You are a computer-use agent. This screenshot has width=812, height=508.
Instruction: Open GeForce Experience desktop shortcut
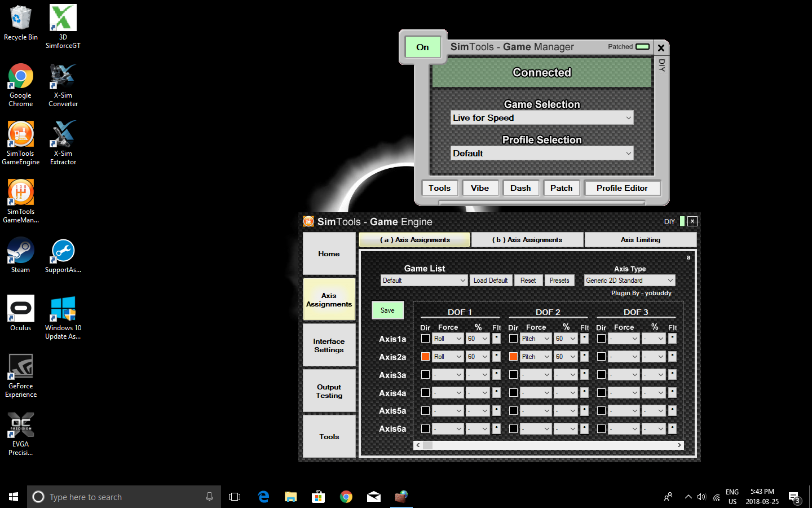pyautogui.click(x=21, y=376)
